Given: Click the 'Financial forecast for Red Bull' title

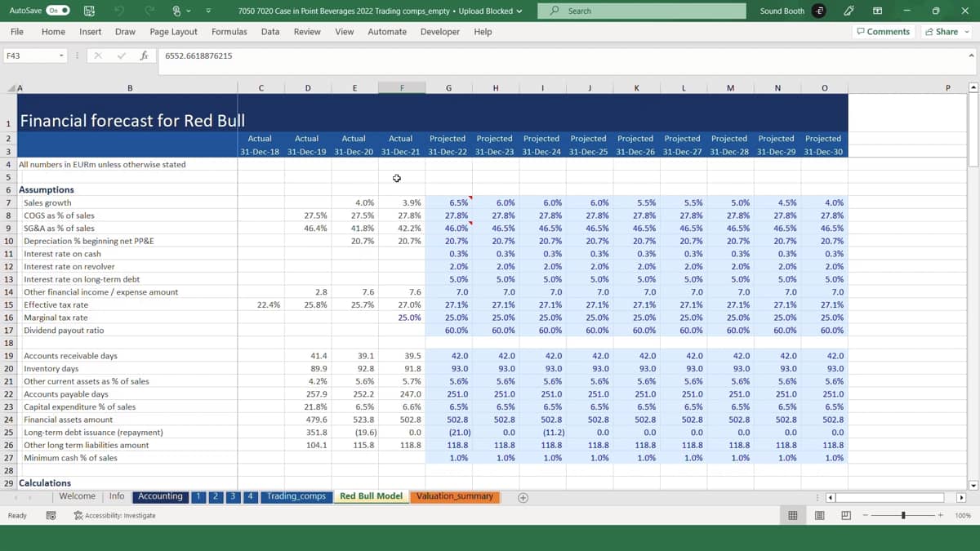Looking at the screenshot, I should click(132, 121).
